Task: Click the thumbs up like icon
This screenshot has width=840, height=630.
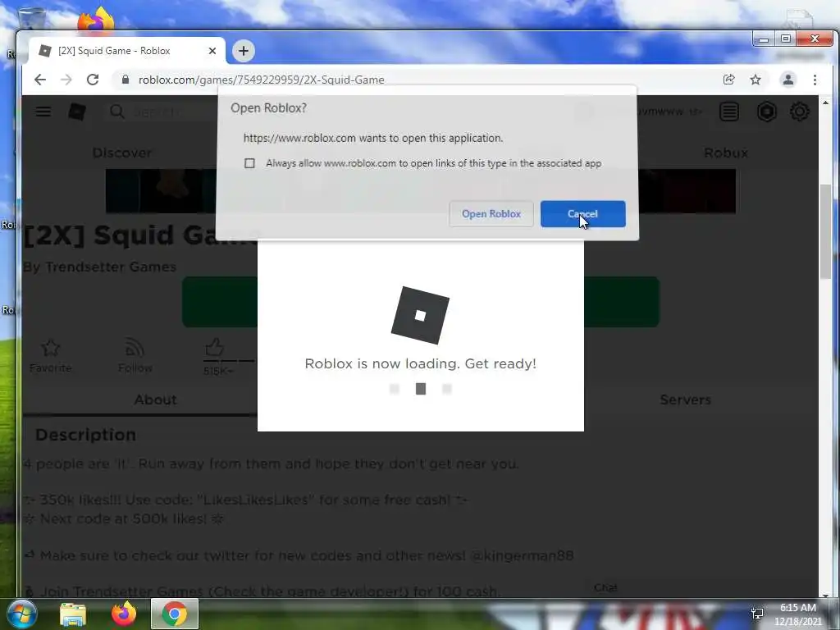Action: [x=214, y=347]
